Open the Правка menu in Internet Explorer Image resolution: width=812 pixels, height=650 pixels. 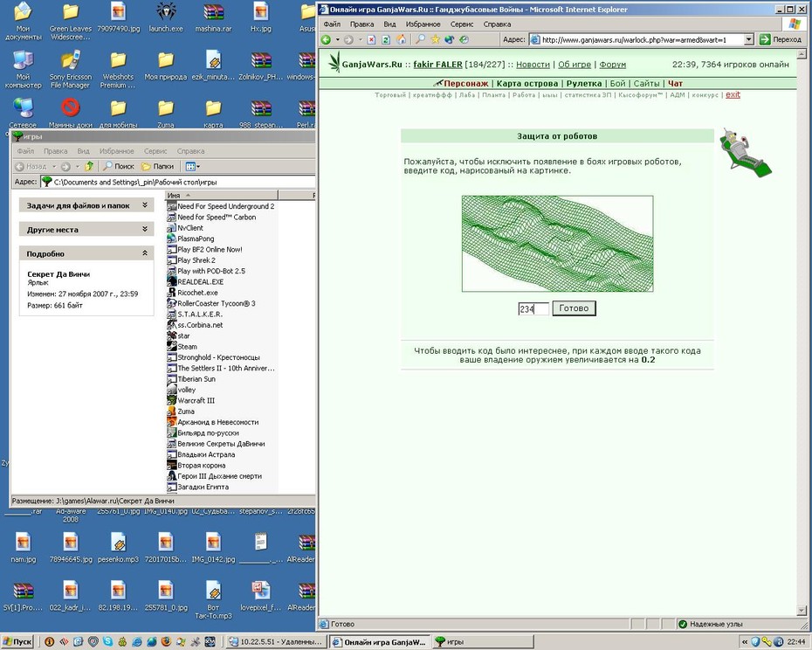pyautogui.click(x=361, y=24)
